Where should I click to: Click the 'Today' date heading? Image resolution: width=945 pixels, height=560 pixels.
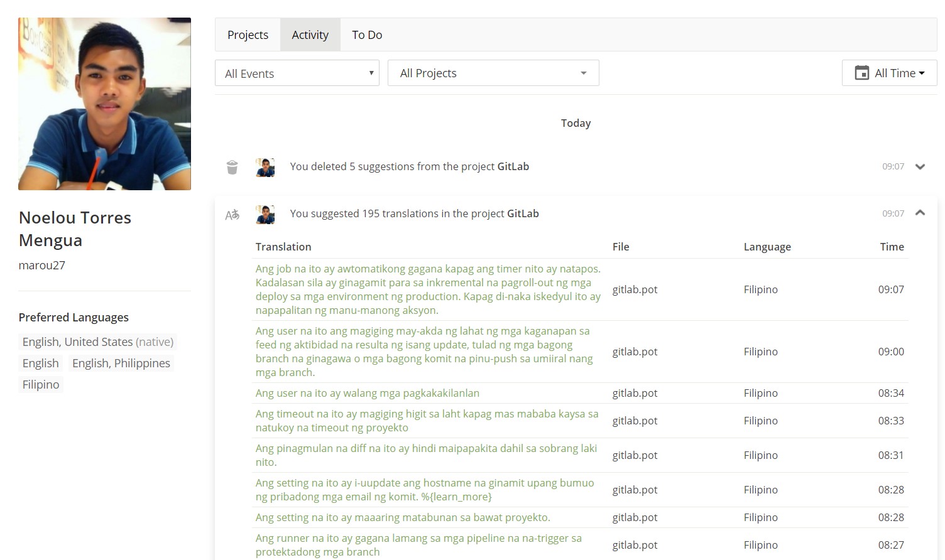pyautogui.click(x=576, y=123)
